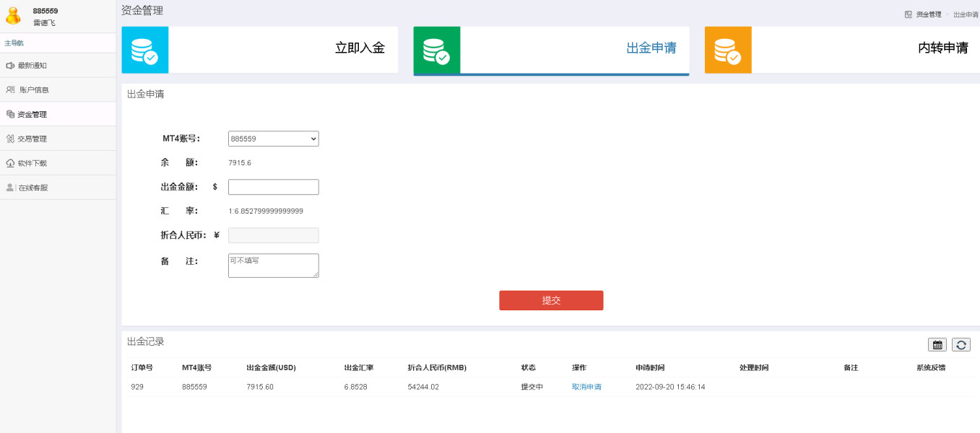This screenshot has height=433, width=980.
Task: Go to 交易管理 in the sidebar
Action: point(32,139)
